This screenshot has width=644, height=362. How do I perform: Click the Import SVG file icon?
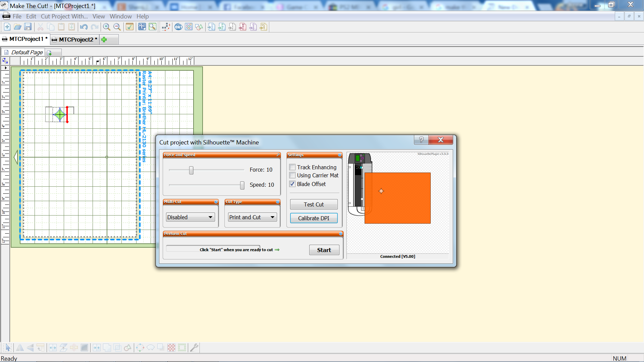pyautogui.click(x=211, y=27)
